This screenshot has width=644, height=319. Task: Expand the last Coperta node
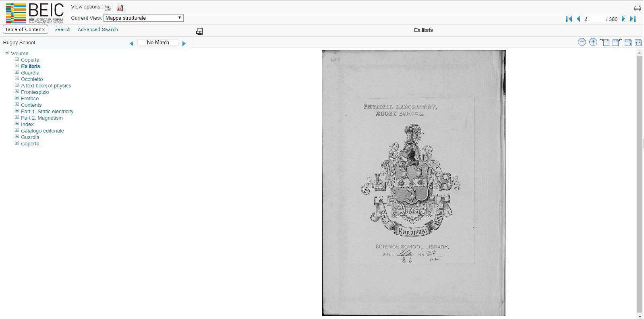point(17,143)
